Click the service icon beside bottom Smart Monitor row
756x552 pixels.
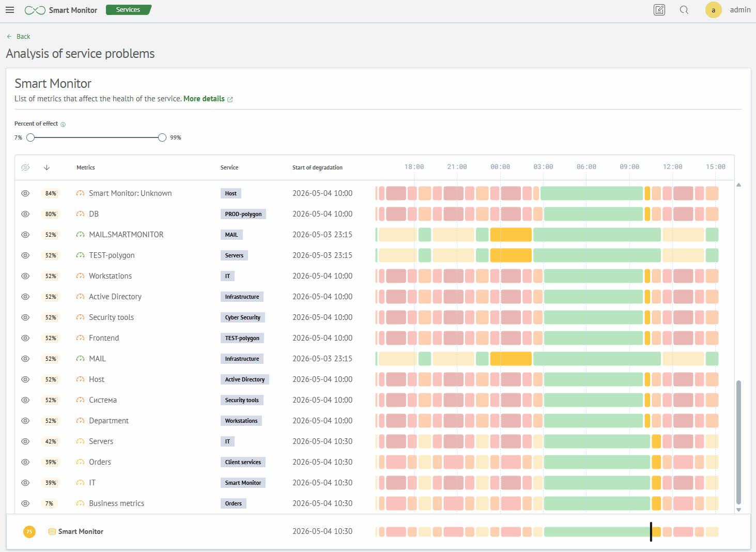click(x=52, y=531)
